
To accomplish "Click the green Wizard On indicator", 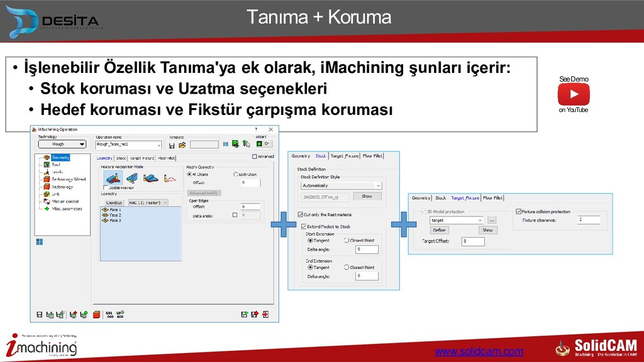I will tap(259, 144).
